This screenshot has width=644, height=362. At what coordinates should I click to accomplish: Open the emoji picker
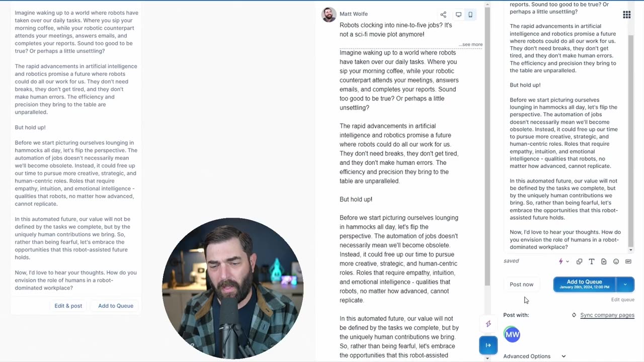pos(616,261)
